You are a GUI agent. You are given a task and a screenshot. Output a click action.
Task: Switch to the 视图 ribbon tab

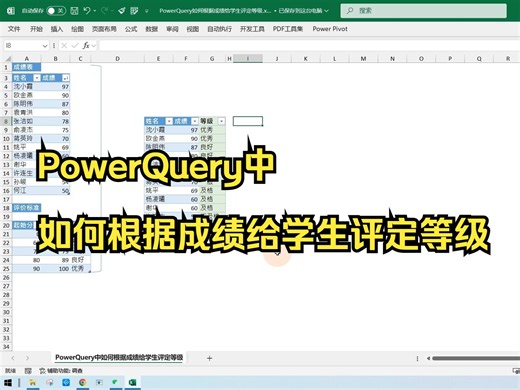click(193, 29)
